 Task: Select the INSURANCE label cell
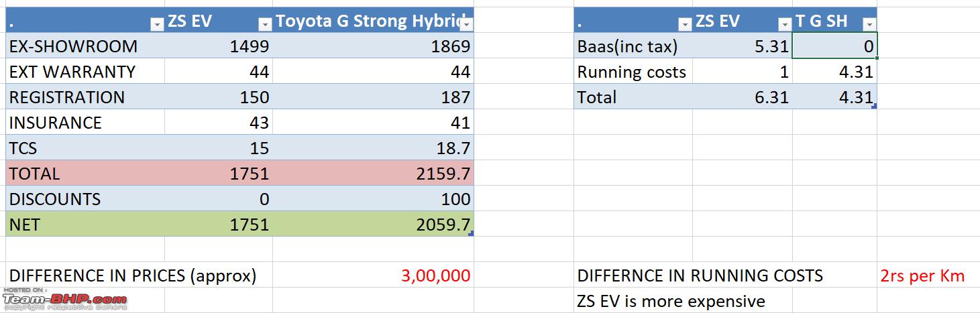pos(85,123)
